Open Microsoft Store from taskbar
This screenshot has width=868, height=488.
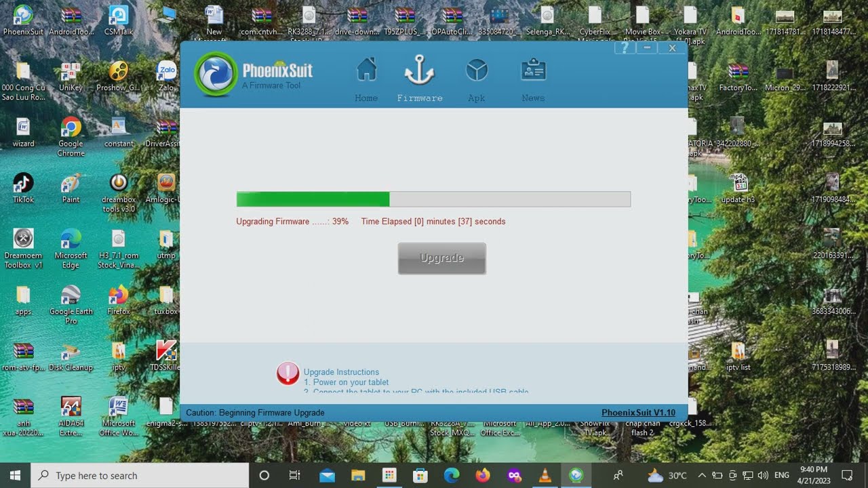click(x=420, y=475)
